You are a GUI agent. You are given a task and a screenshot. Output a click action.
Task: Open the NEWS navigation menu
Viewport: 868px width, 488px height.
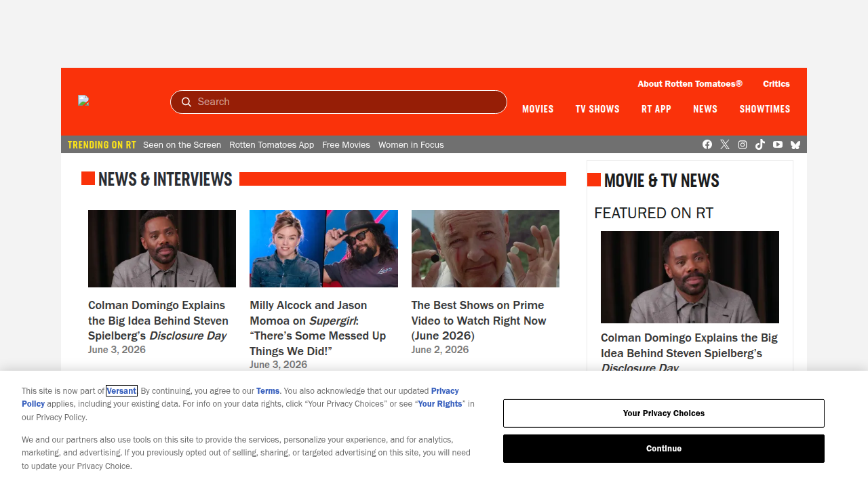[705, 109]
